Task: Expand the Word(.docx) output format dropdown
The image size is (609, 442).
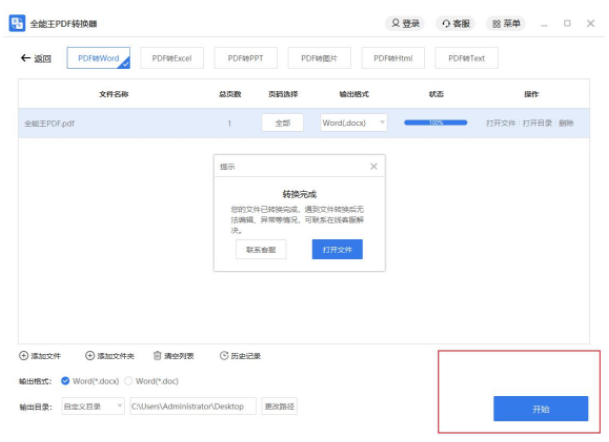Action: tap(355, 123)
